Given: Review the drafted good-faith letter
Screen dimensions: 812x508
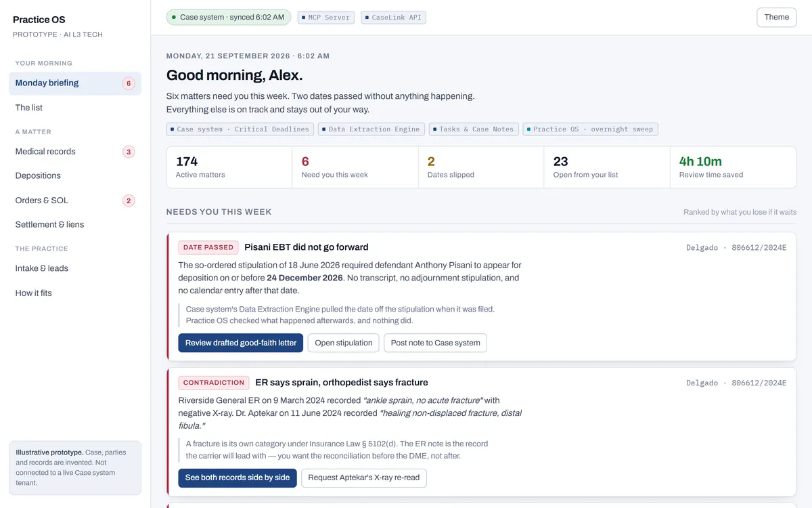Looking at the screenshot, I should (x=241, y=343).
